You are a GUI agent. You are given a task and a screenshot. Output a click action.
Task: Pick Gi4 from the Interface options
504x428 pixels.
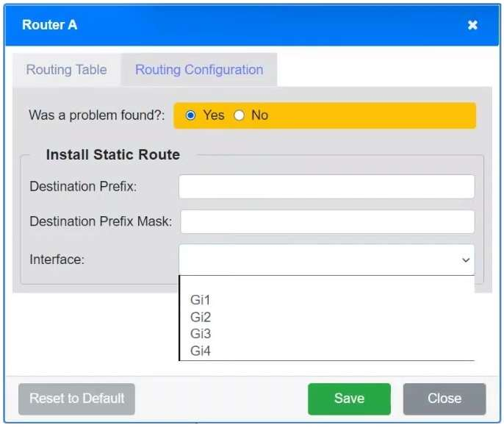click(x=201, y=351)
